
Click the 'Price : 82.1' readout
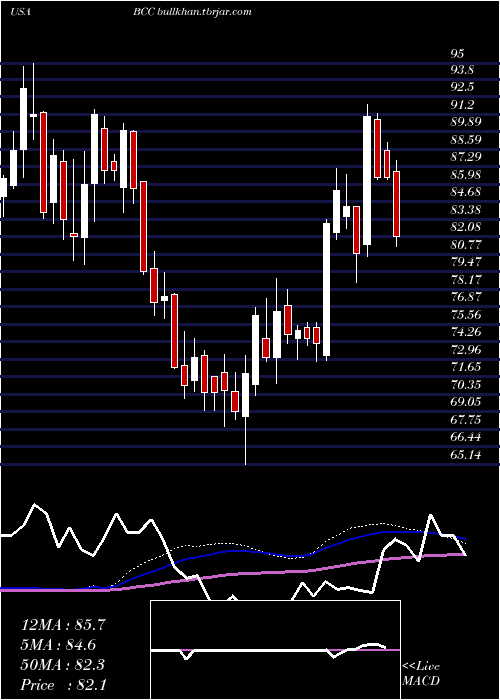click(x=63, y=685)
